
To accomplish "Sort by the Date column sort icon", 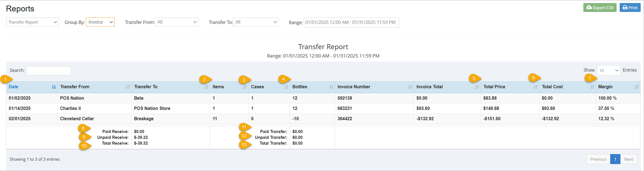I will click(x=54, y=87).
